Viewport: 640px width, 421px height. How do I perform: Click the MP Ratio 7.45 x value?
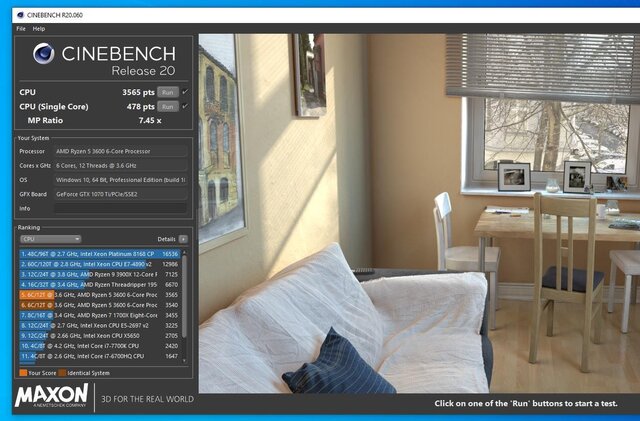150,120
